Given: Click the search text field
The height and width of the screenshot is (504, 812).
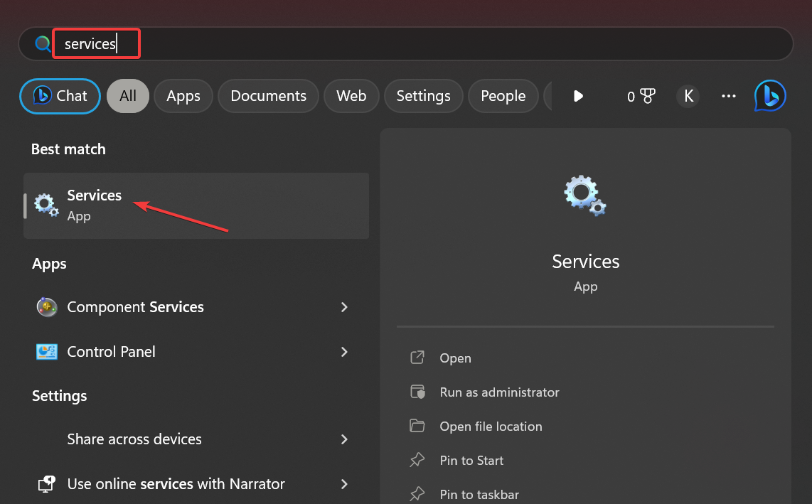Looking at the screenshot, I should [427, 44].
